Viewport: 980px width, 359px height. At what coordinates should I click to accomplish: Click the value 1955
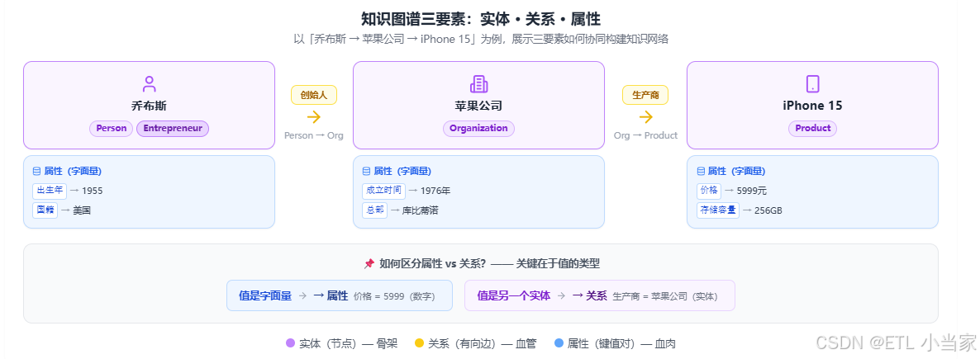point(92,191)
